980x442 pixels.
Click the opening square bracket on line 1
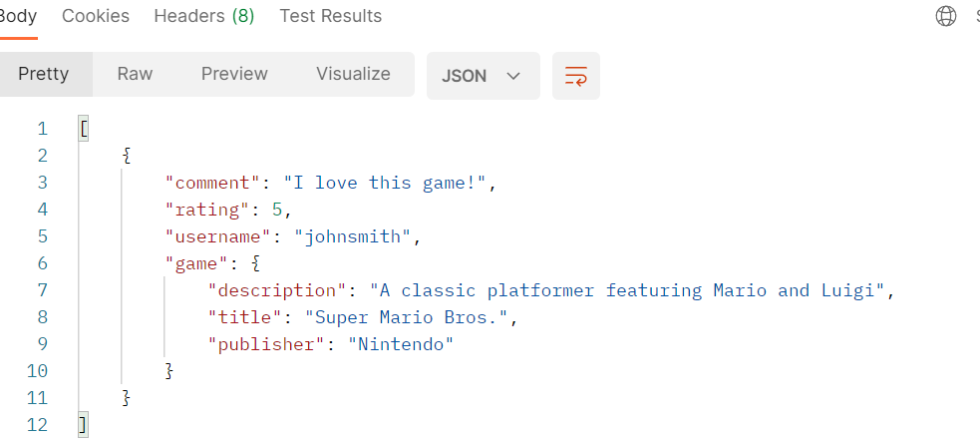click(x=84, y=129)
